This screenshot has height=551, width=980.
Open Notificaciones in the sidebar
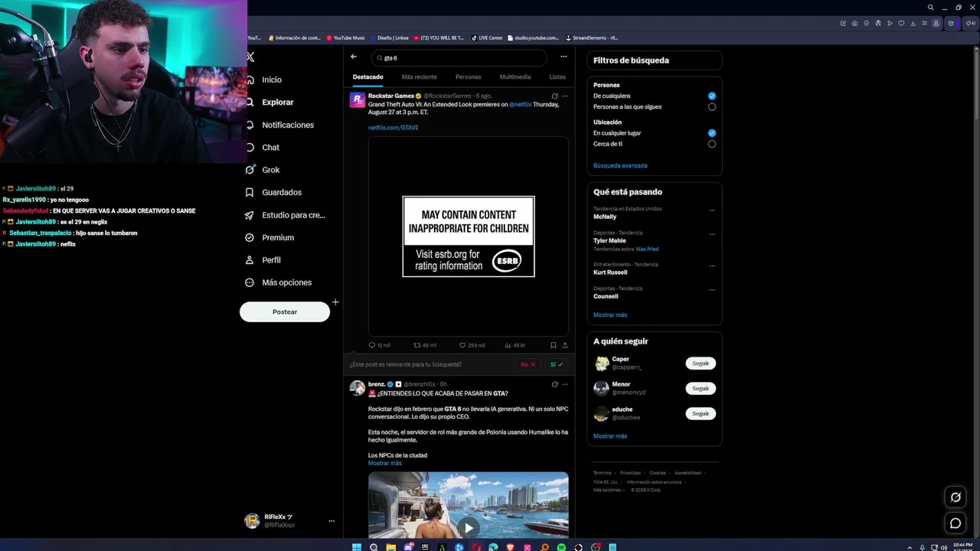point(279,125)
